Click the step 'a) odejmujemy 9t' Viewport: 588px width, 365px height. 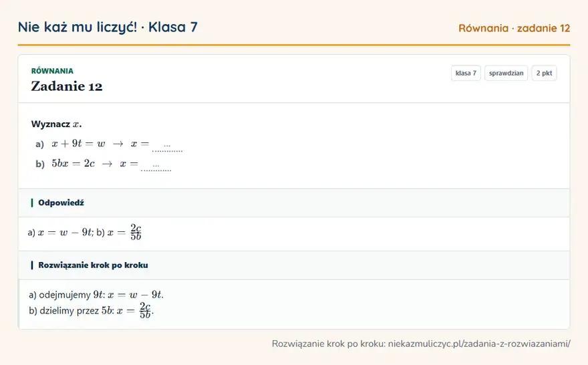(96, 295)
